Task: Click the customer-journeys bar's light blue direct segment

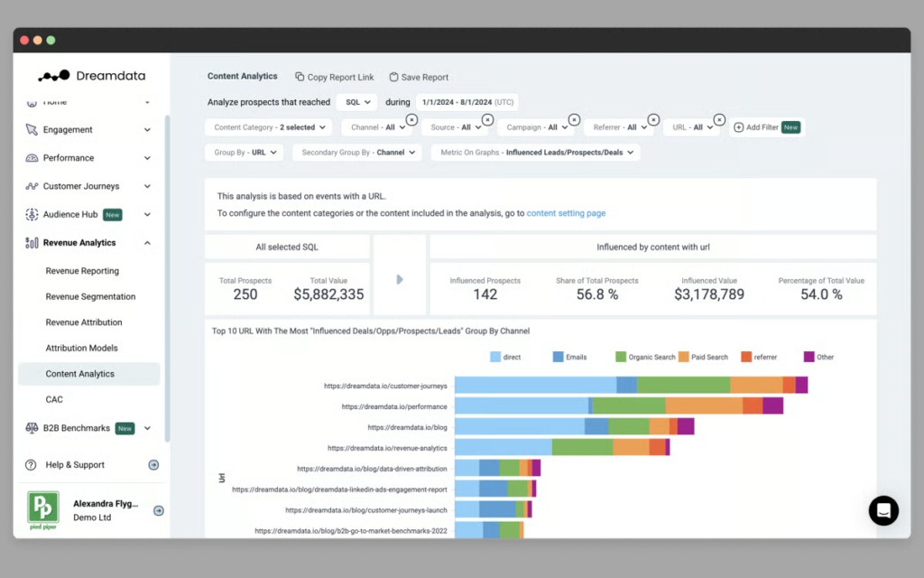Action: pyautogui.click(x=536, y=385)
